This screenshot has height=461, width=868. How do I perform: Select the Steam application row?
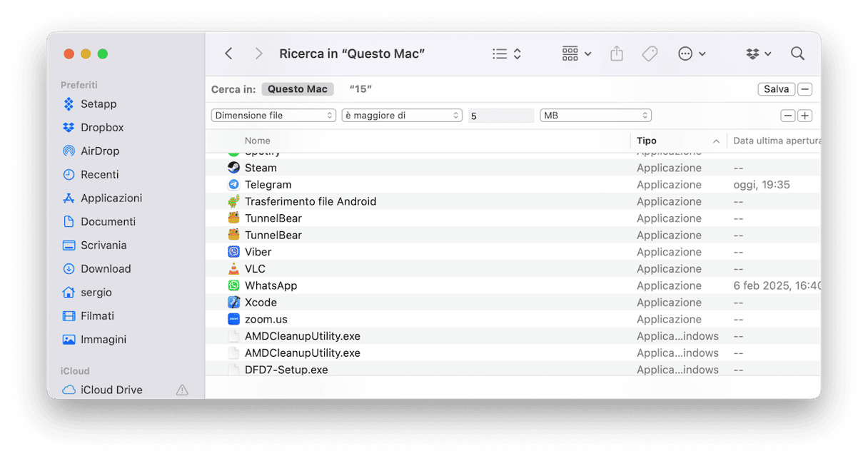point(513,168)
